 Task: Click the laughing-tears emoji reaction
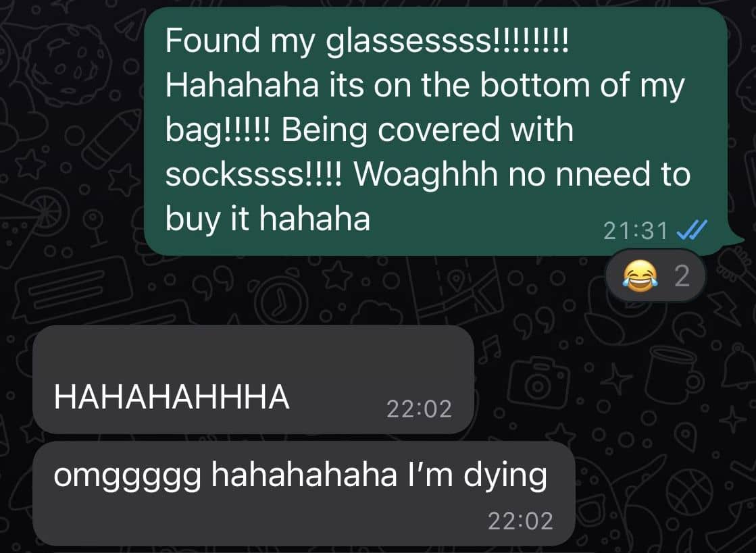click(640, 276)
